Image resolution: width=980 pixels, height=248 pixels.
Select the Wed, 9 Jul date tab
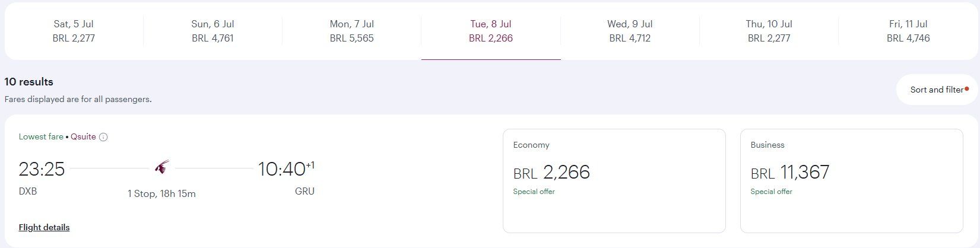pos(630,31)
